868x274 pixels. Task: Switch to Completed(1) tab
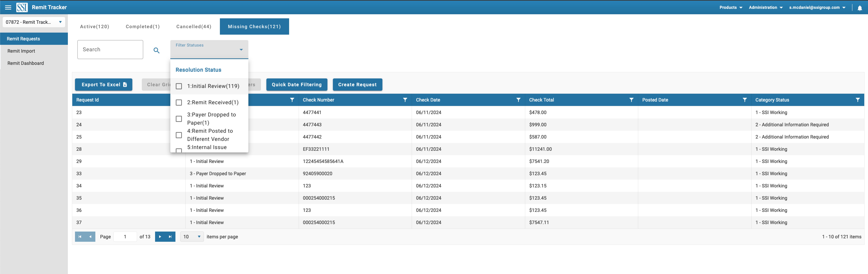coord(143,26)
